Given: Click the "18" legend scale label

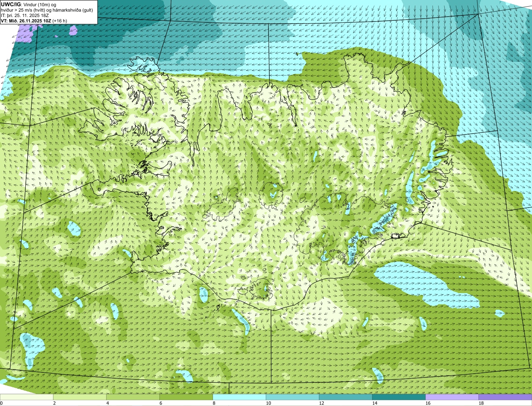Looking at the screenshot, I should point(481,403).
